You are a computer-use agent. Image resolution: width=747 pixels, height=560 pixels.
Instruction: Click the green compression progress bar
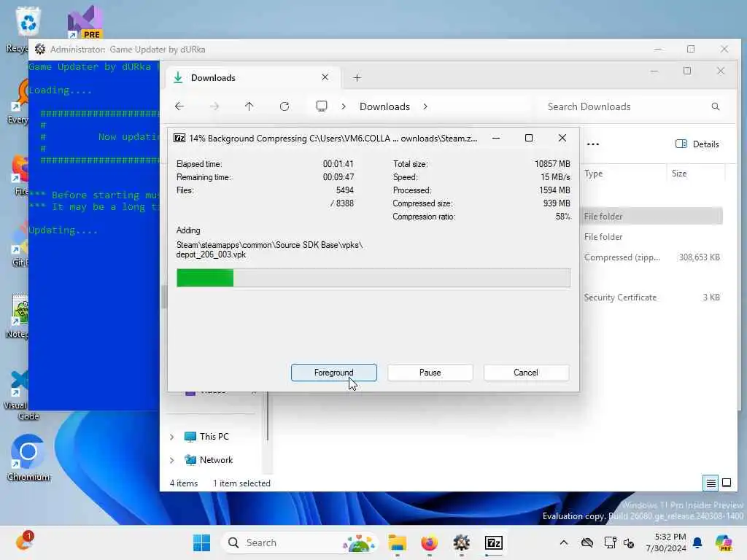tap(373, 278)
